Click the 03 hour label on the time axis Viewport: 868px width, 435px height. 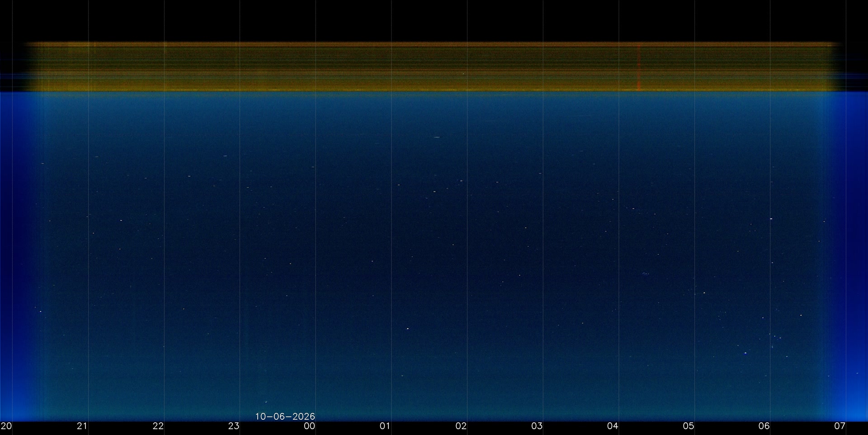(537, 426)
